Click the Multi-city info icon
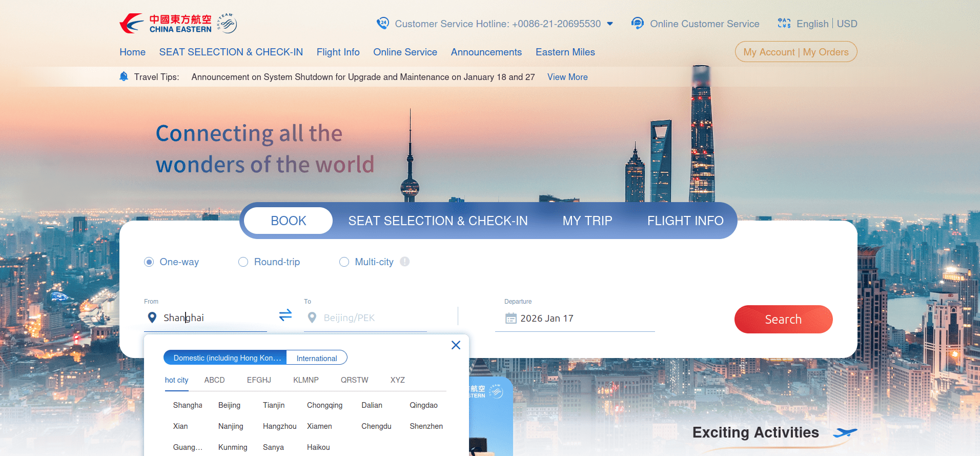 click(405, 262)
